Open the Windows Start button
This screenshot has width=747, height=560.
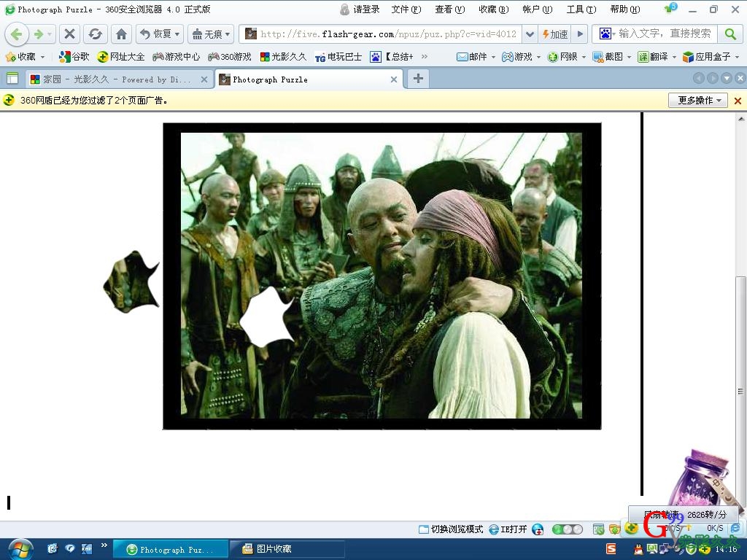click(x=20, y=550)
